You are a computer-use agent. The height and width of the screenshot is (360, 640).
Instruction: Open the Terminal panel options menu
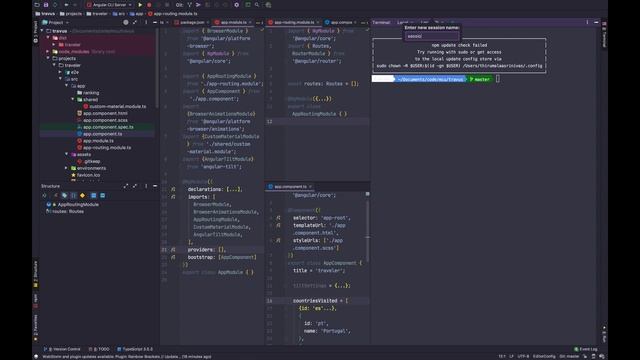pos(587,22)
